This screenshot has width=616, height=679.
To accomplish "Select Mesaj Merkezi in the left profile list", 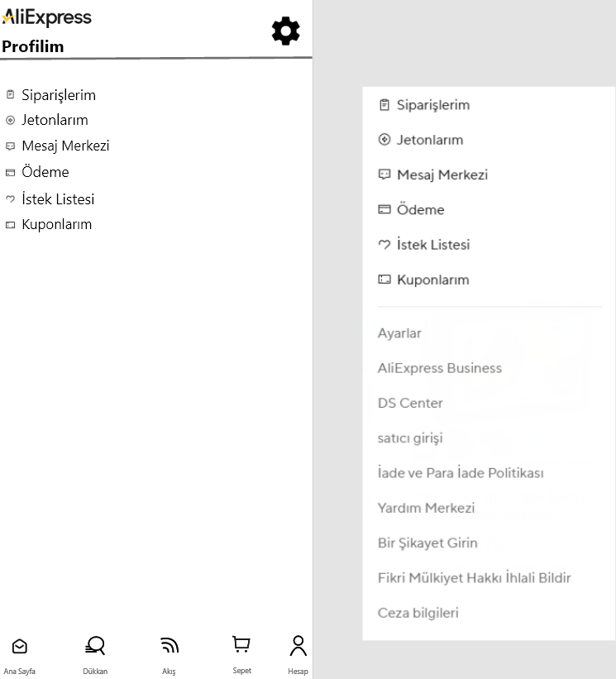I will 65,146.
